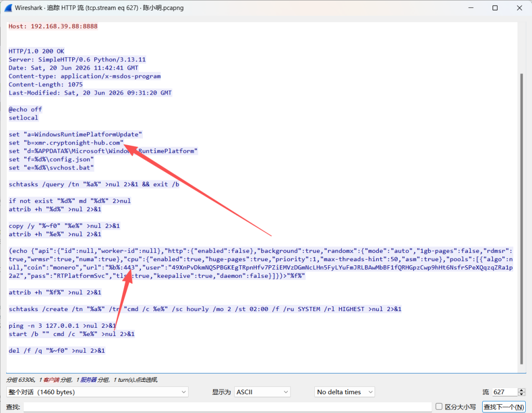Maximize the Wireshark follow stream window
The width and height of the screenshot is (532, 413).
point(495,8)
